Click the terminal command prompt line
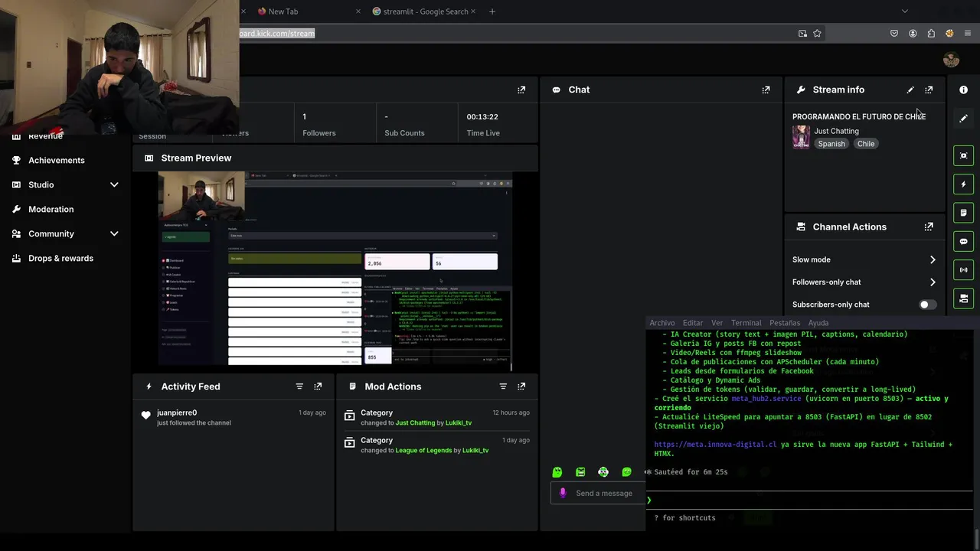 point(810,500)
